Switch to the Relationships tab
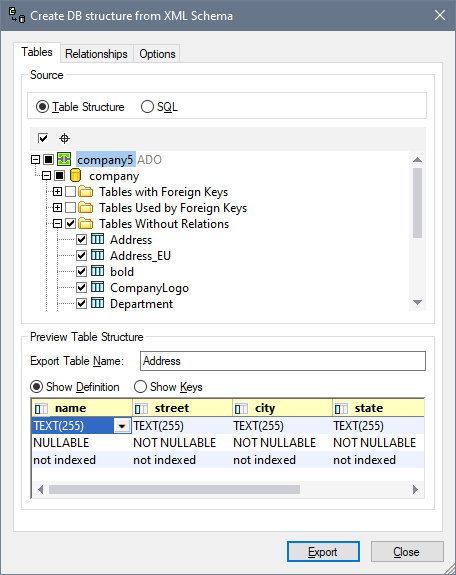456x575 pixels. [96, 54]
